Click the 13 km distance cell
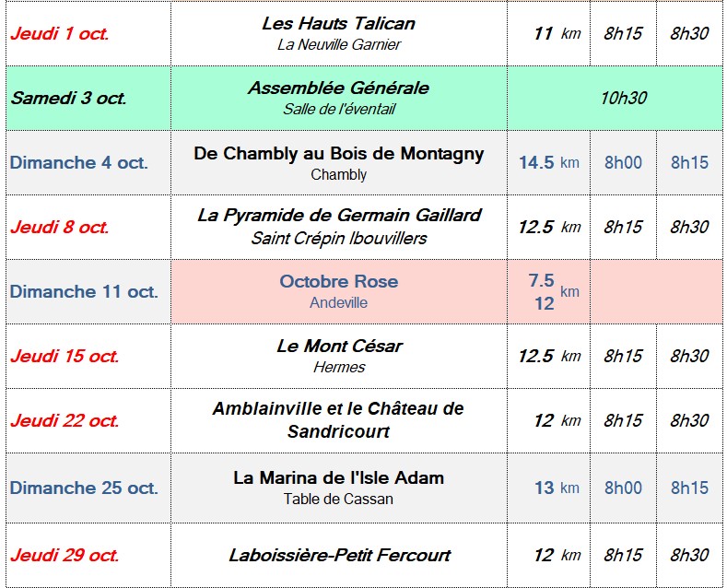This screenshot has height=588, width=727. tap(548, 488)
